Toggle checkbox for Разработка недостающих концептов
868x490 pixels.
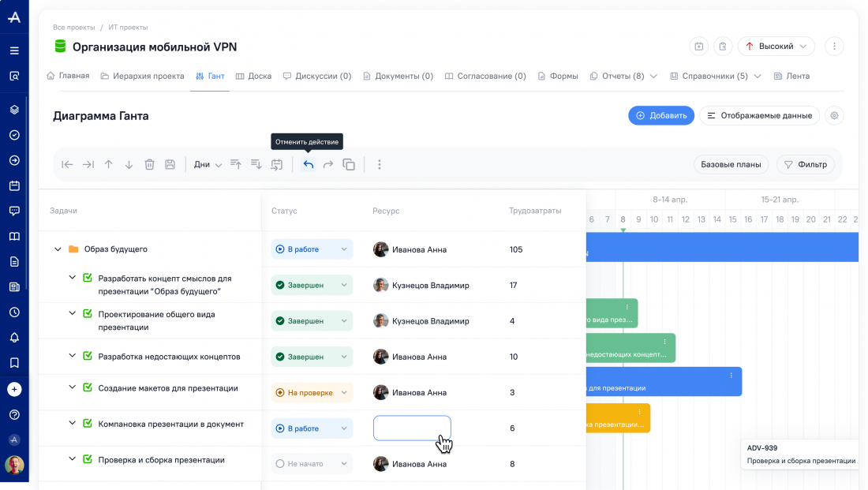88,356
